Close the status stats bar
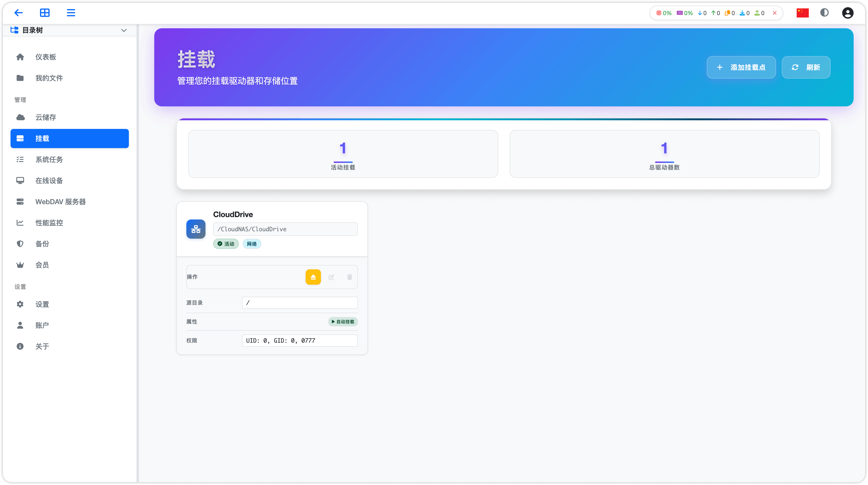 [x=775, y=13]
